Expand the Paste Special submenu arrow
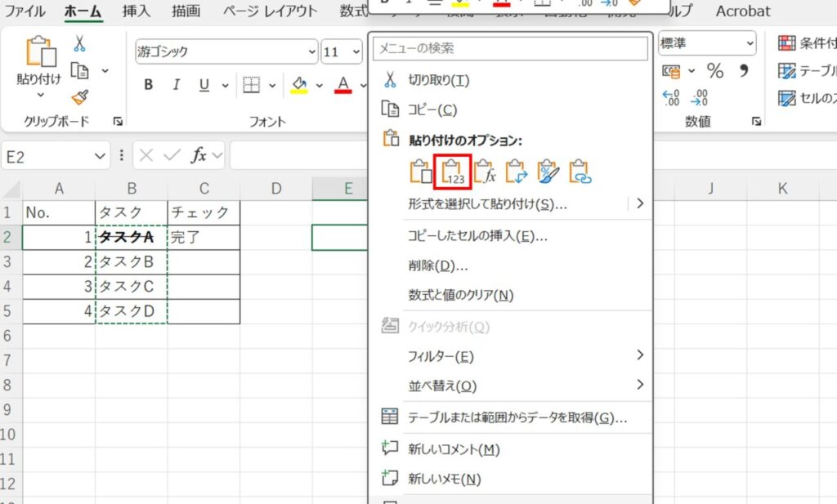This screenshot has width=837, height=504. [640, 203]
